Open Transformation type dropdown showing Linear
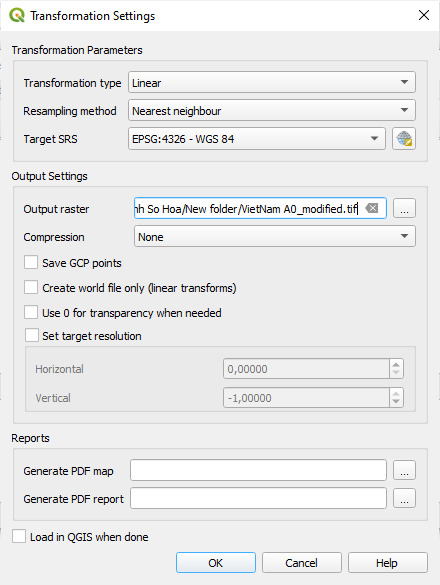The width and height of the screenshot is (440, 585). (x=272, y=82)
